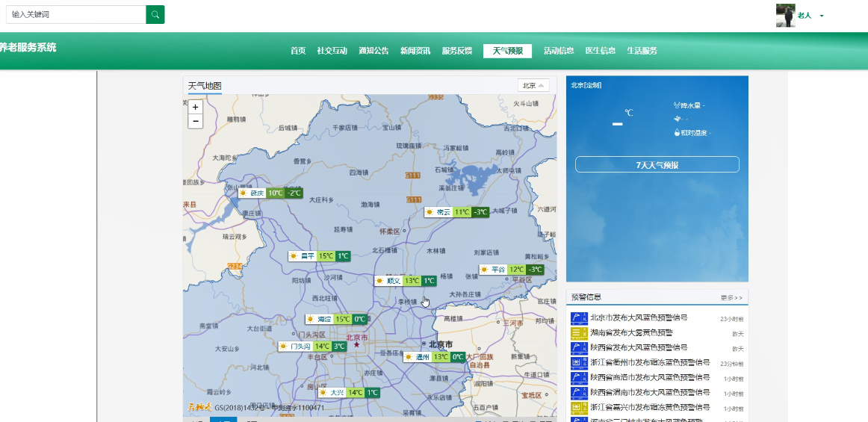
Task: Open the 通知公告 navigation item
Action: click(x=373, y=51)
